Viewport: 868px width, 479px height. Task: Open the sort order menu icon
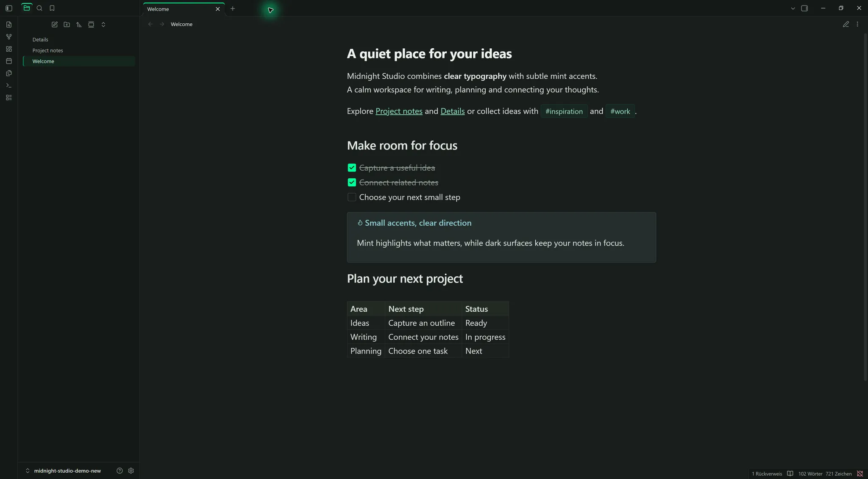(79, 25)
